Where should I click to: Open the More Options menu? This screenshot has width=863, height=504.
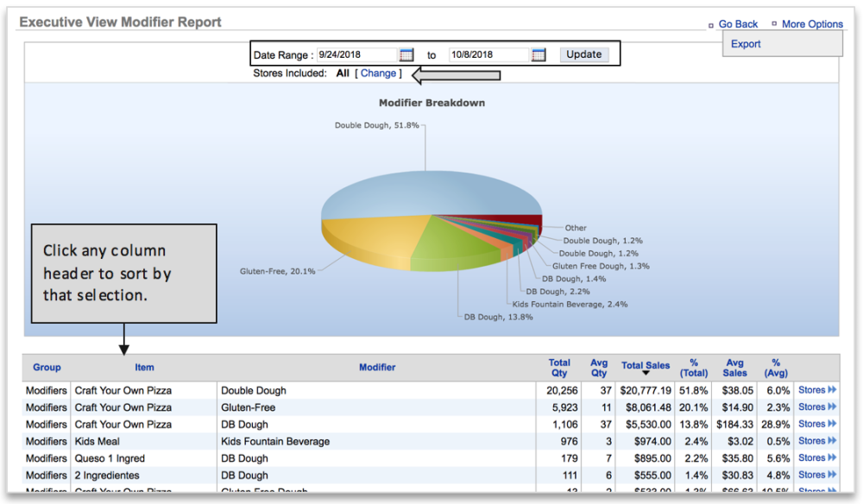(812, 23)
